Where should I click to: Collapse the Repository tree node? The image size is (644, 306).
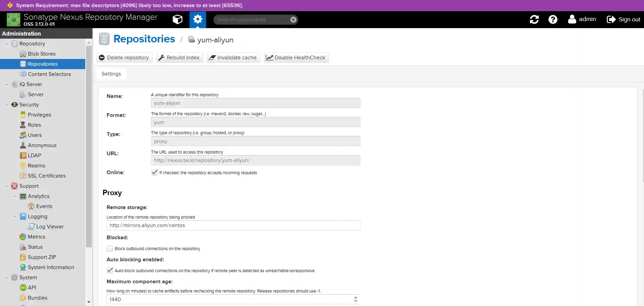[6, 44]
